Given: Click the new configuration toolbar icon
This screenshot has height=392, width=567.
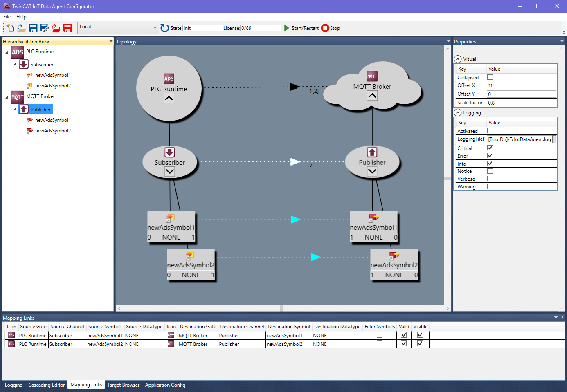Looking at the screenshot, I should (10, 28).
